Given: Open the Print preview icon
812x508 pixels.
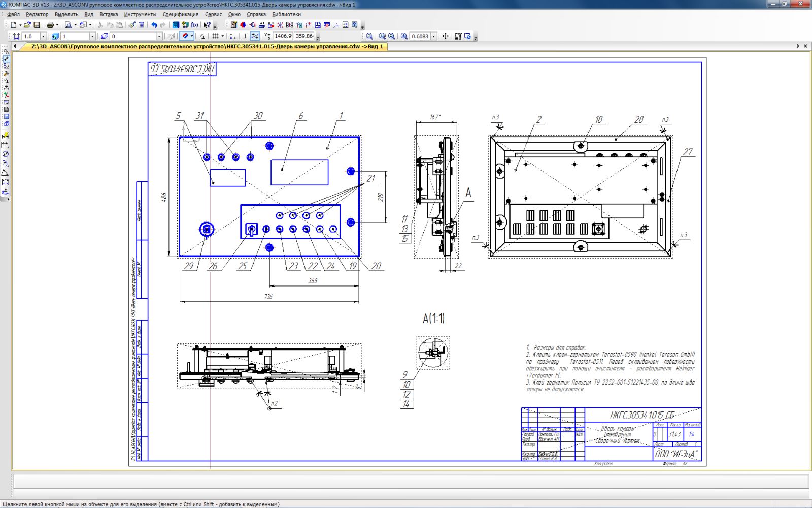Looking at the screenshot, I should pyautogui.click(x=68, y=25).
